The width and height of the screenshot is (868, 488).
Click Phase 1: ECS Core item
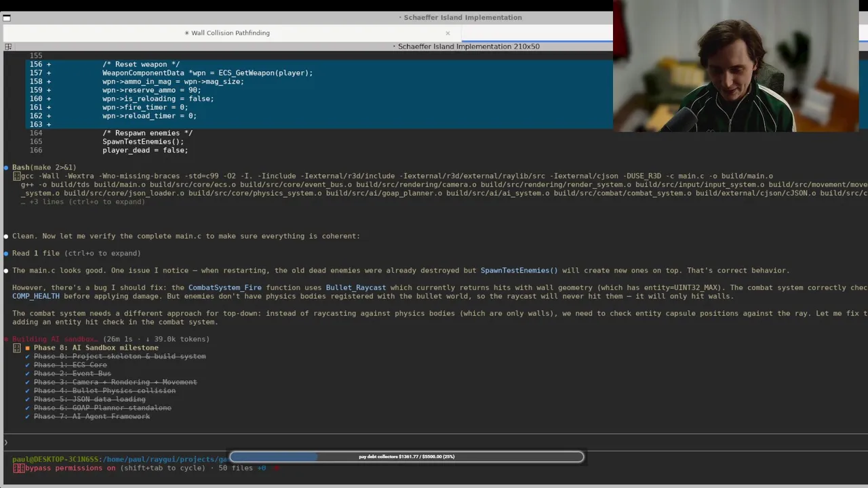click(x=70, y=365)
